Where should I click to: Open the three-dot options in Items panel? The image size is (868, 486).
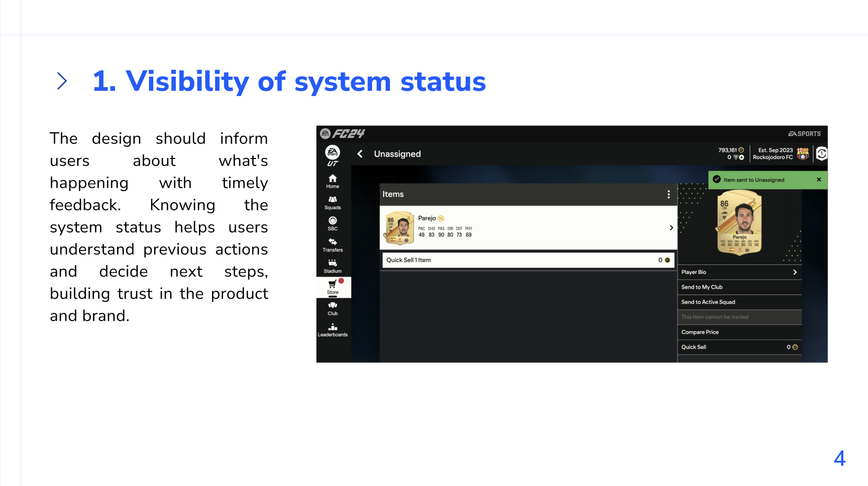(x=669, y=195)
